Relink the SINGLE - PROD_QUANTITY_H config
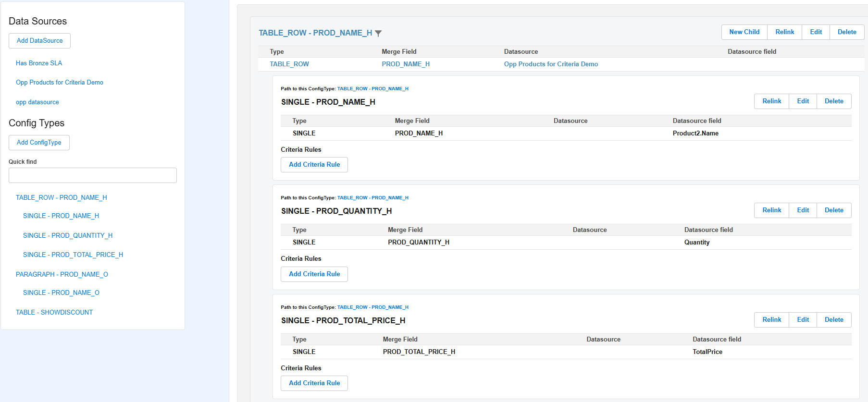 tap(772, 210)
